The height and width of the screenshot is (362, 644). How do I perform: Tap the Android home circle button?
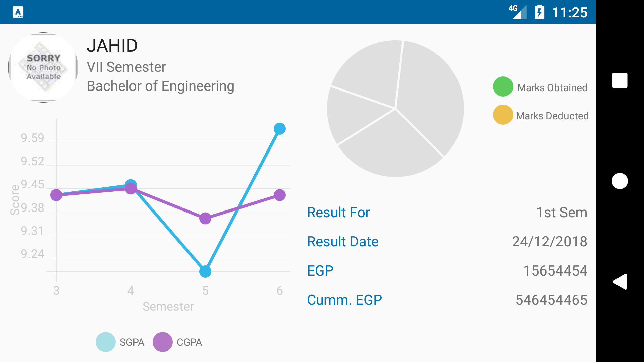click(620, 181)
